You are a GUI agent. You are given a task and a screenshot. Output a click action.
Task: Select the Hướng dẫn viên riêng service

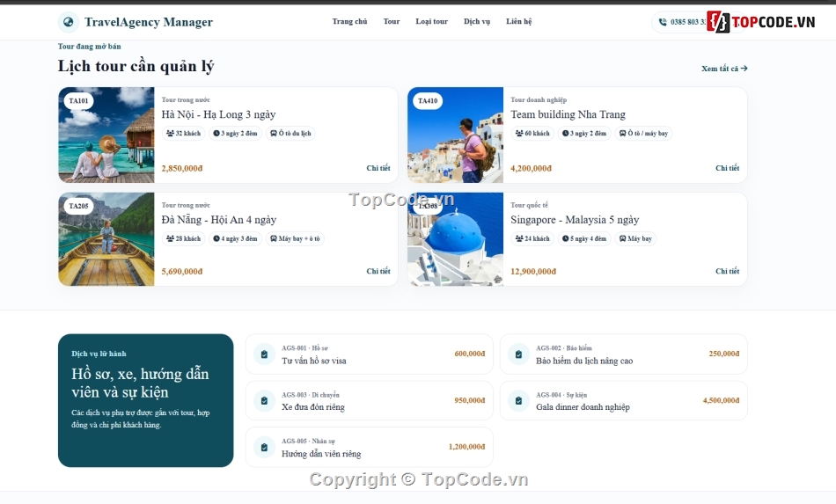369,447
